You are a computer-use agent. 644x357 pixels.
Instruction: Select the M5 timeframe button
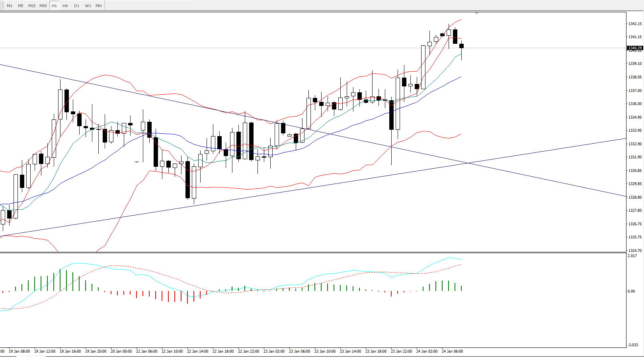coord(21,6)
